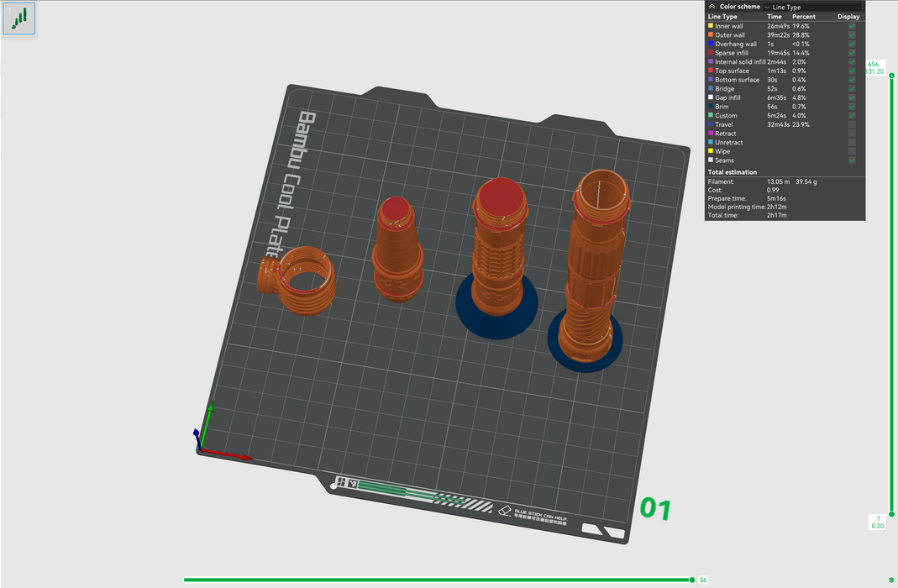898x588 pixels.
Task: Click the Percent column header
Action: (804, 17)
